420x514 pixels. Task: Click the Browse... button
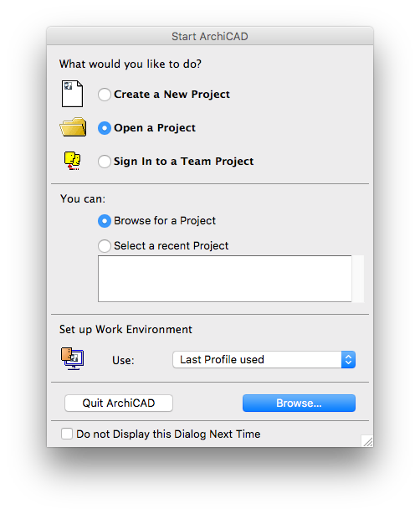click(299, 403)
